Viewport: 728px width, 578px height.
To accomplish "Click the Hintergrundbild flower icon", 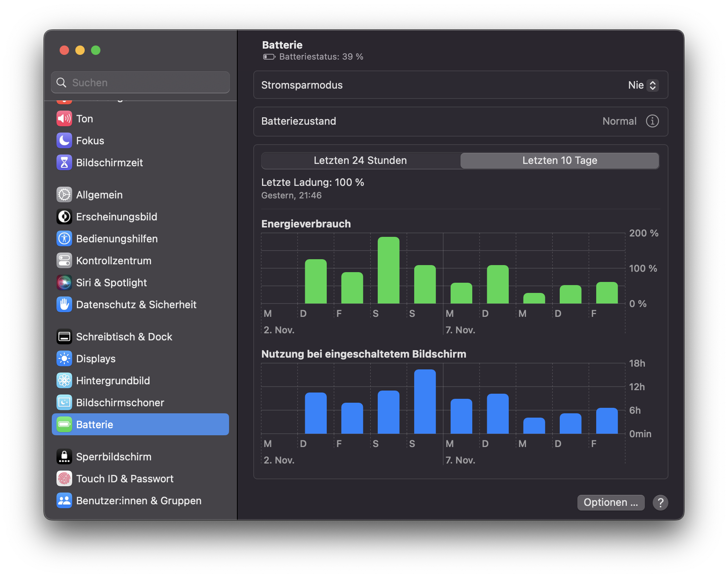I will 64,381.
